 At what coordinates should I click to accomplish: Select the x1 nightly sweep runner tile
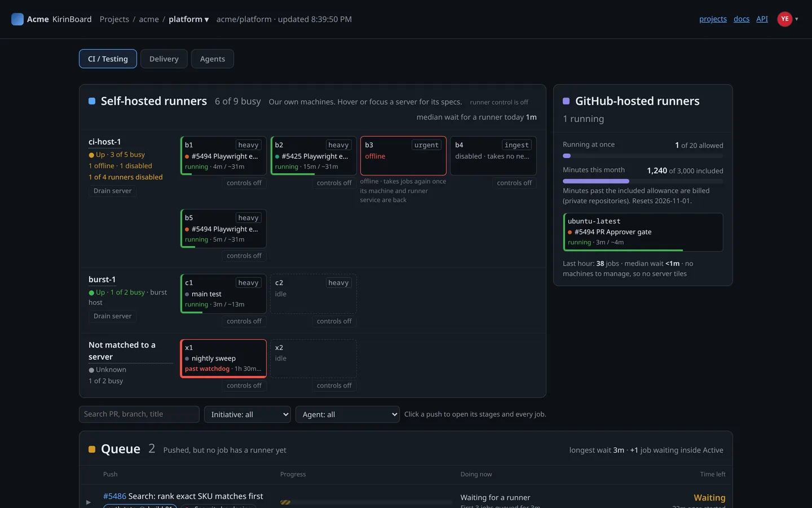pos(223,358)
